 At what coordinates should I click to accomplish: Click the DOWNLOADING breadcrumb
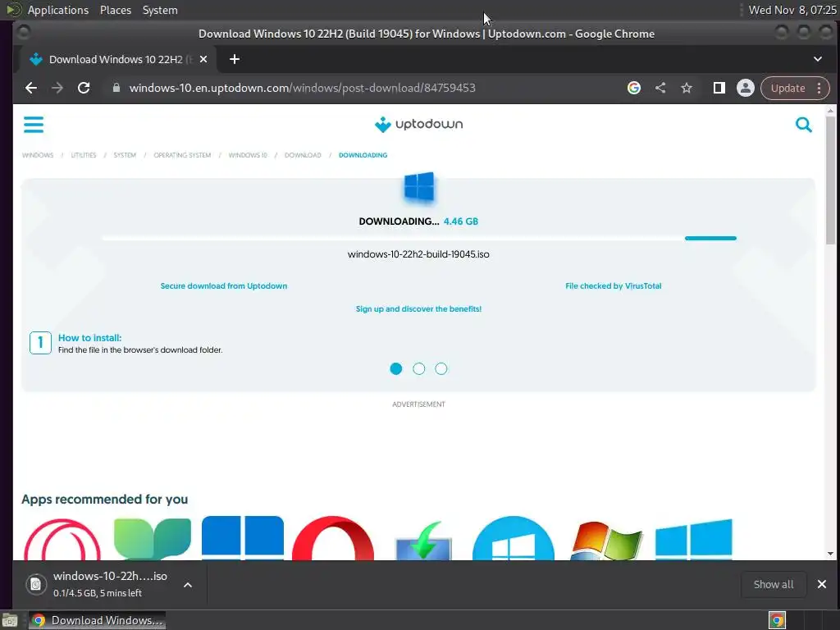pyautogui.click(x=363, y=155)
